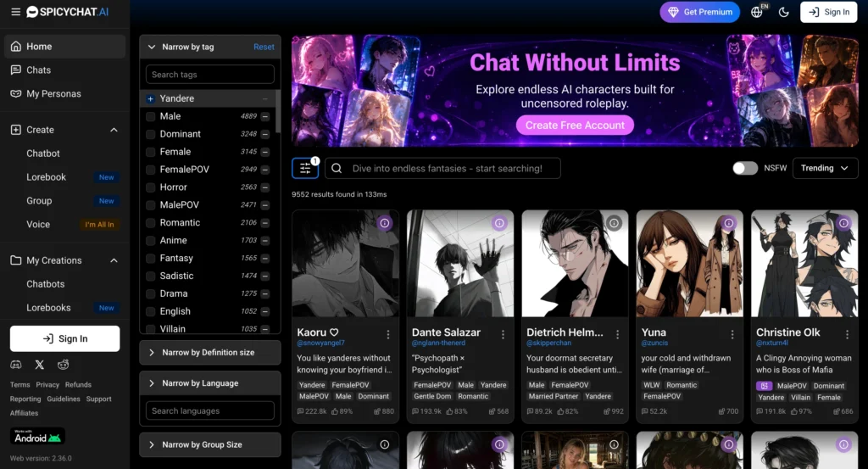Exclude the Male tag with minus icon
868x469 pixels.
(x=265, y=116)
